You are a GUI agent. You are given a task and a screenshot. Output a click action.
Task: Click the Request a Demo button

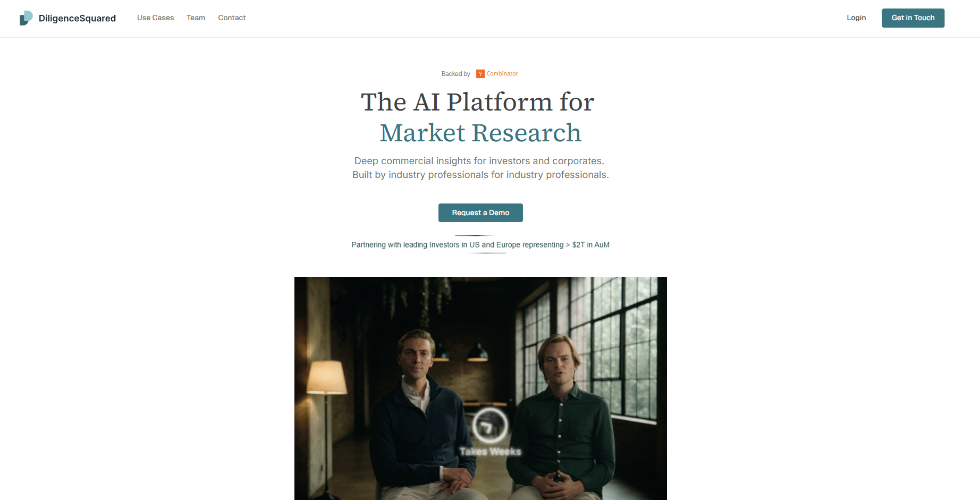click(x=480, y=213)
